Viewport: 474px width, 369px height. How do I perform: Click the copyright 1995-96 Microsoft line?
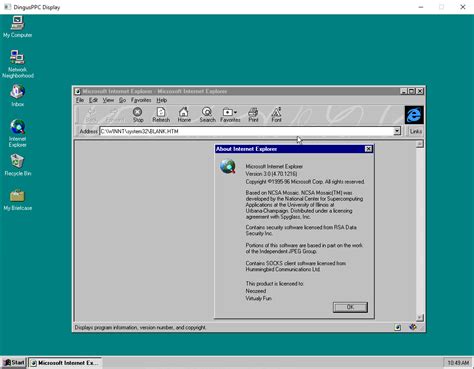[305, 182]
